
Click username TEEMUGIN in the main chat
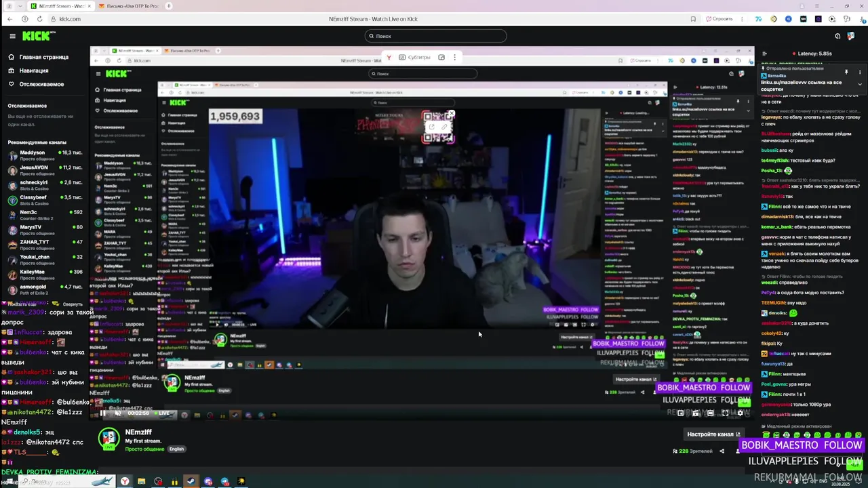[x=774, y=303]
